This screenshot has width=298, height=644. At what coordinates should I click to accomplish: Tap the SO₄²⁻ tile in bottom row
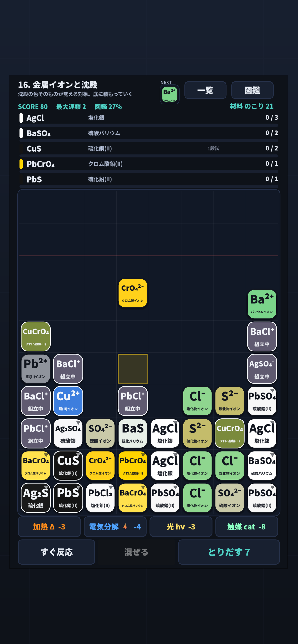(230, 498)
